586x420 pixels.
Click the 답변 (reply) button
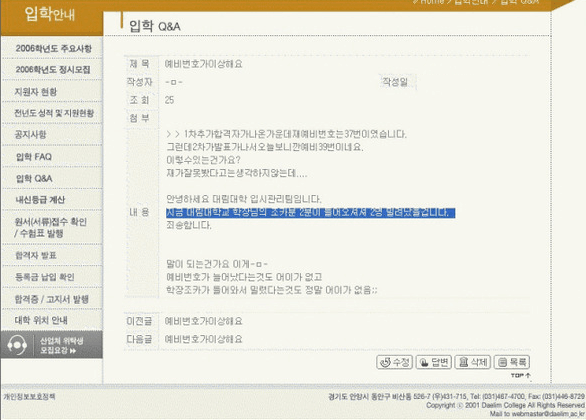[434, 362]
